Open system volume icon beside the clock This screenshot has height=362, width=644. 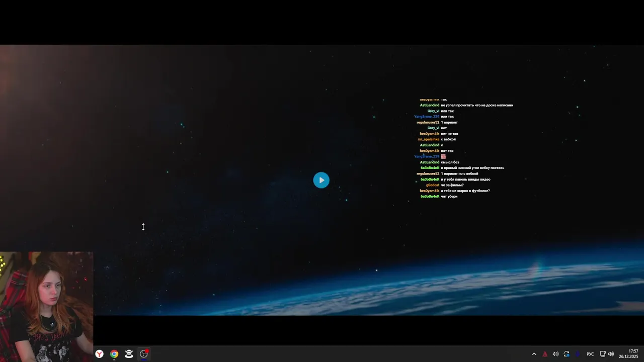[611, 354]
